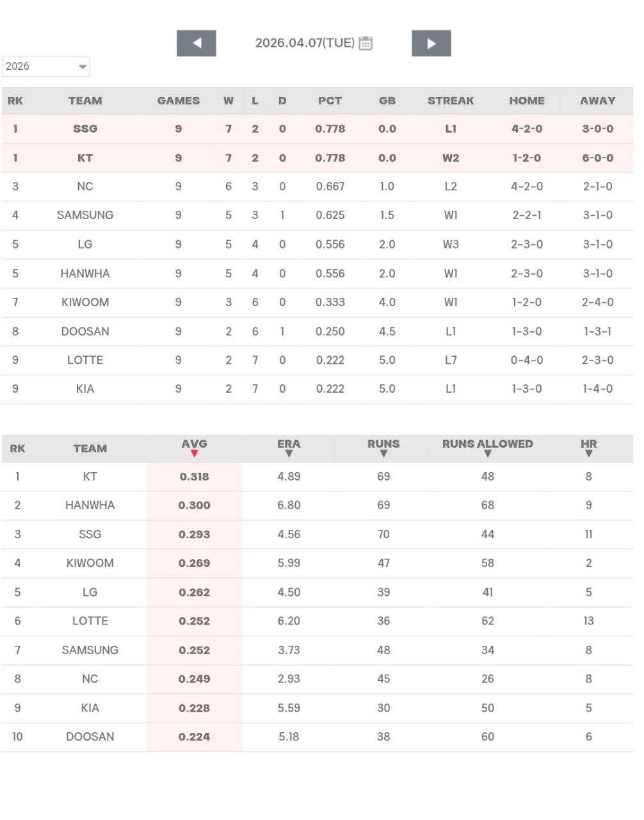Select SSG row in standings table
Screen dimensions: 644x820
(x=85, y=129)
